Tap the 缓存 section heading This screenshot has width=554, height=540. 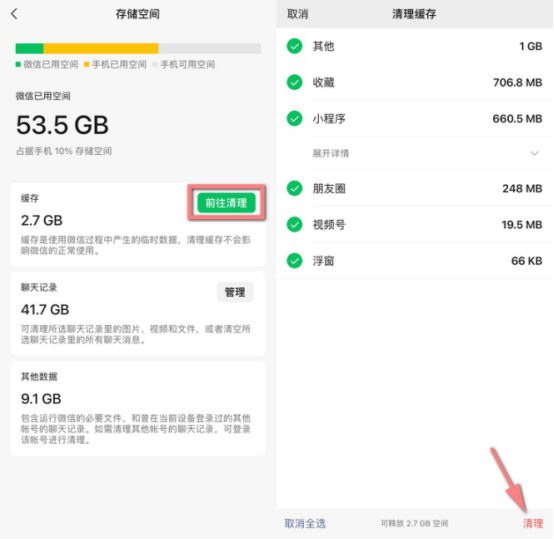(30, 198)
